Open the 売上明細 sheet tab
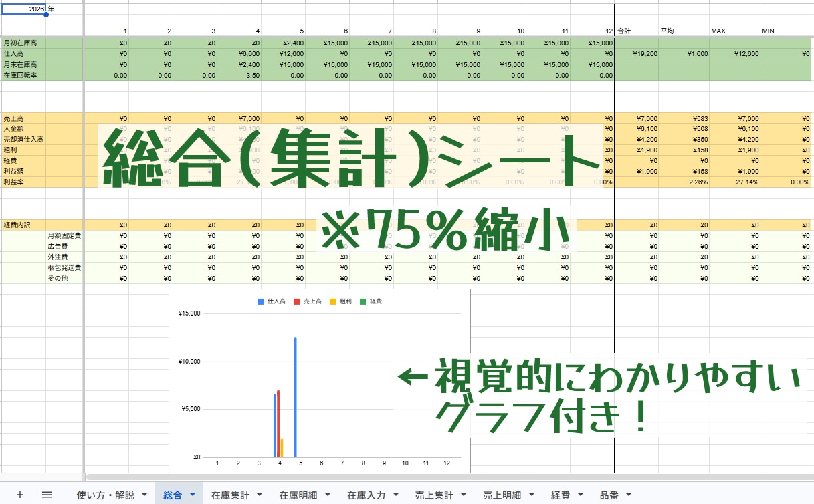Image resolution: width=814 pixels, height=504 pixels. (502, 495)
